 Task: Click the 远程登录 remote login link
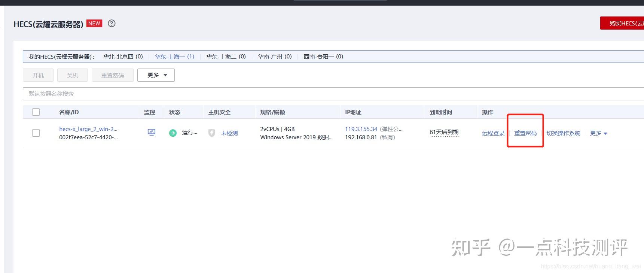(493, 133)
